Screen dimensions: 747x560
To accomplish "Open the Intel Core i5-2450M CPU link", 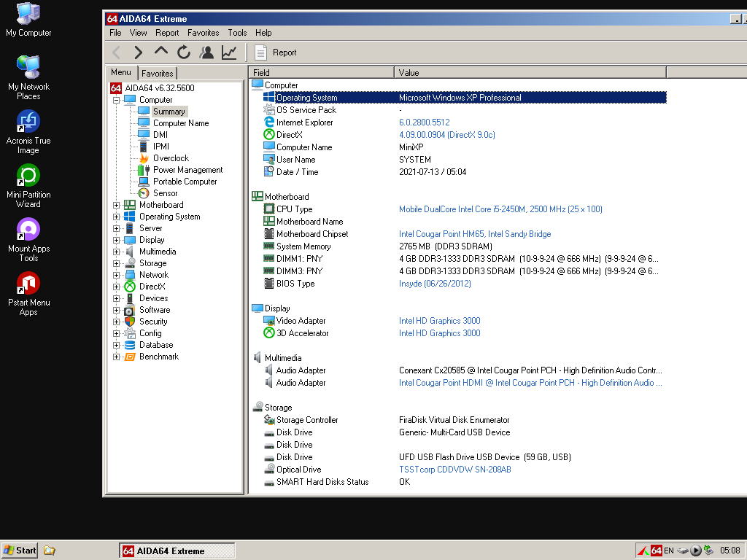I will click(500, 209).
